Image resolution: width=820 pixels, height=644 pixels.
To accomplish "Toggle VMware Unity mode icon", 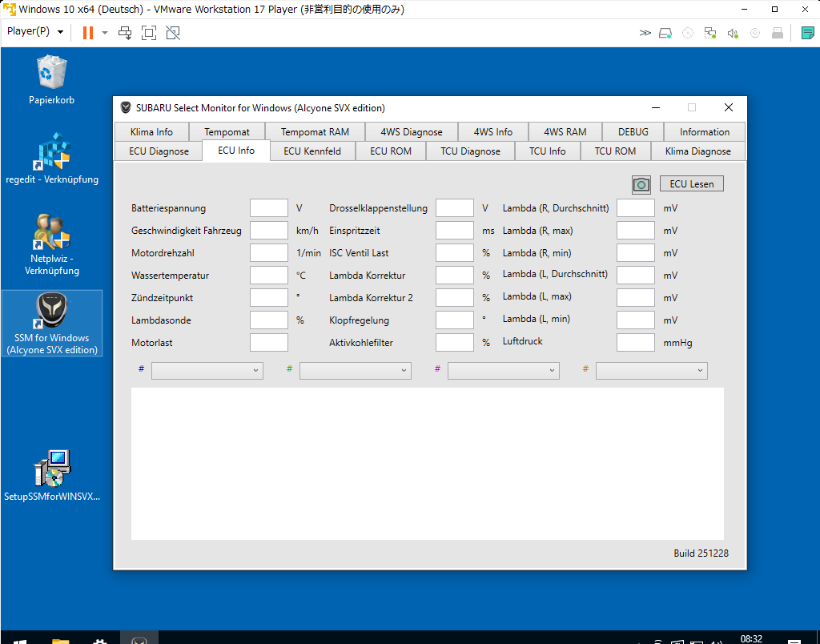I will (173, 33).
